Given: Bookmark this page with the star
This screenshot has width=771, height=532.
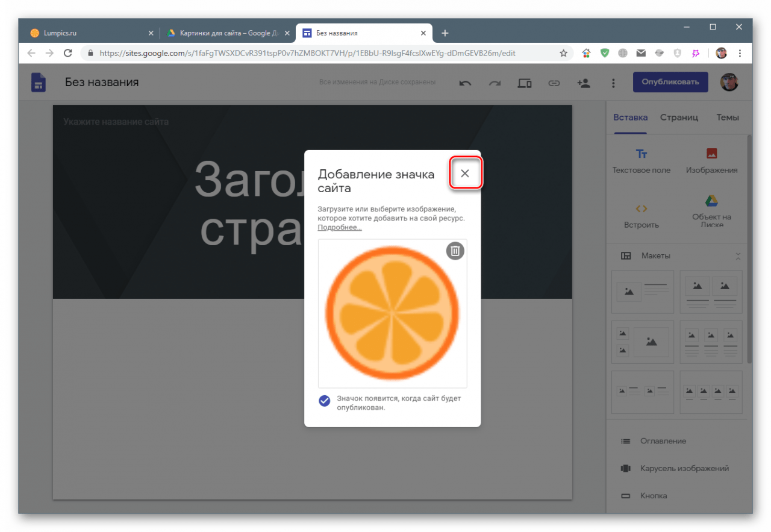Looking at the screenshot, I should pyautogui.click(x=563, y=53).
